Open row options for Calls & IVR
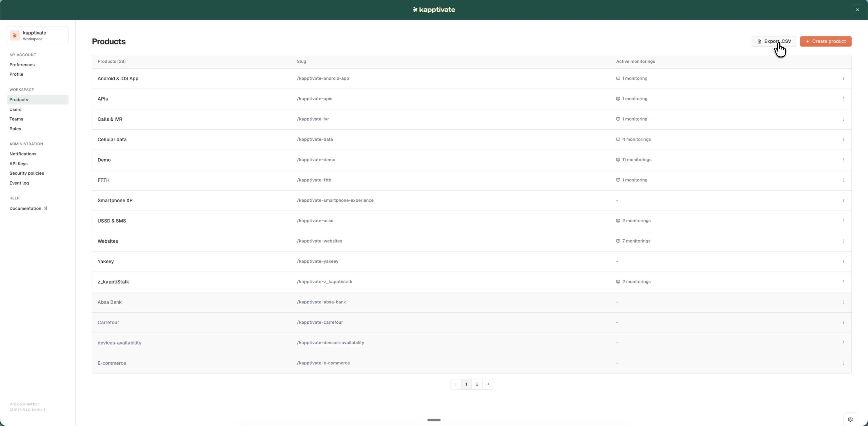Viewport: 868px width, 426px height. pos(843,119)
